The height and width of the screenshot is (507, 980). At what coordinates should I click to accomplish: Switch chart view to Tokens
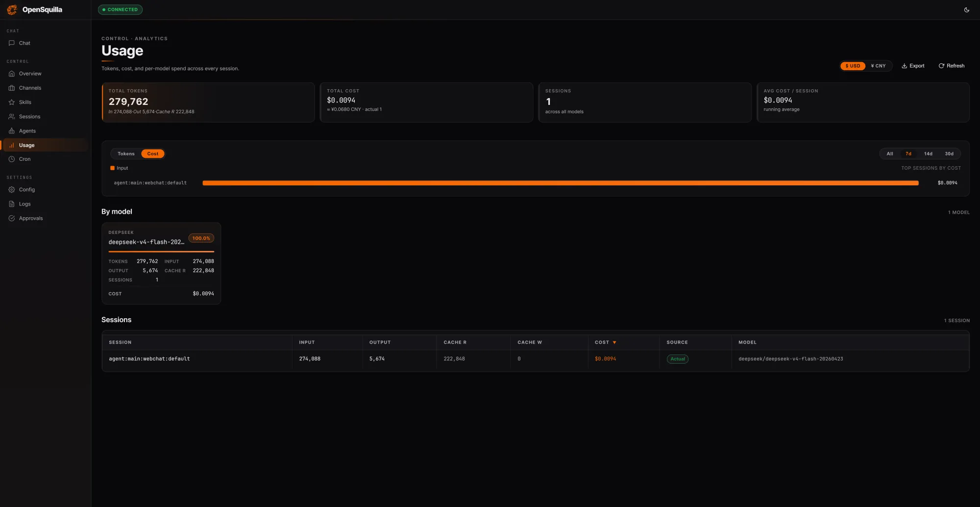point(126,153)
